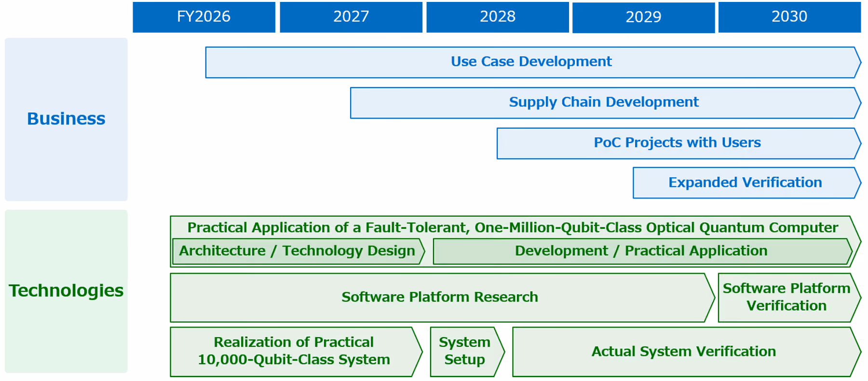Click the Expanded Verification bar

click(x=746, y=183)
